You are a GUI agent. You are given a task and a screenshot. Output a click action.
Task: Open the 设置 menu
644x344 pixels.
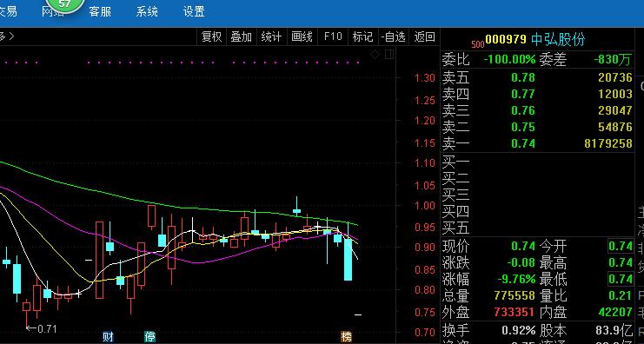point(194,11)
